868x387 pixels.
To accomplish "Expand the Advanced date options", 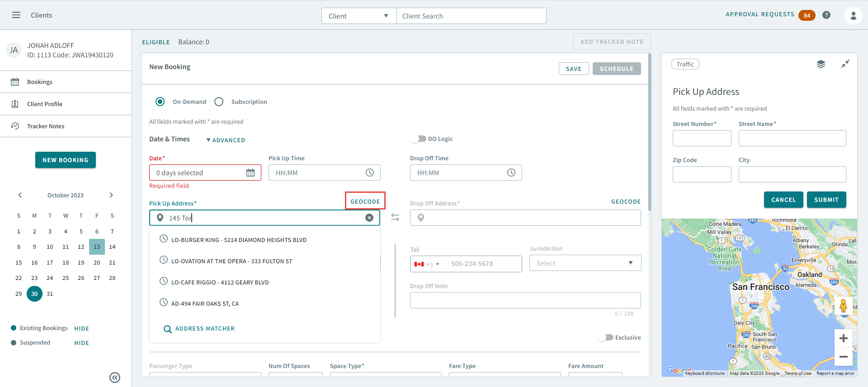I will tap(226, 140).
